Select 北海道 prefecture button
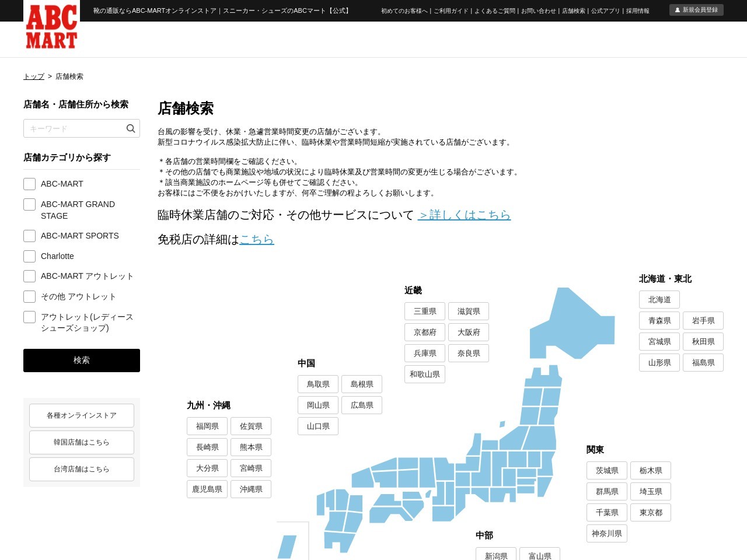This screenshot has height=560, width=747. [x=659, y=300]
